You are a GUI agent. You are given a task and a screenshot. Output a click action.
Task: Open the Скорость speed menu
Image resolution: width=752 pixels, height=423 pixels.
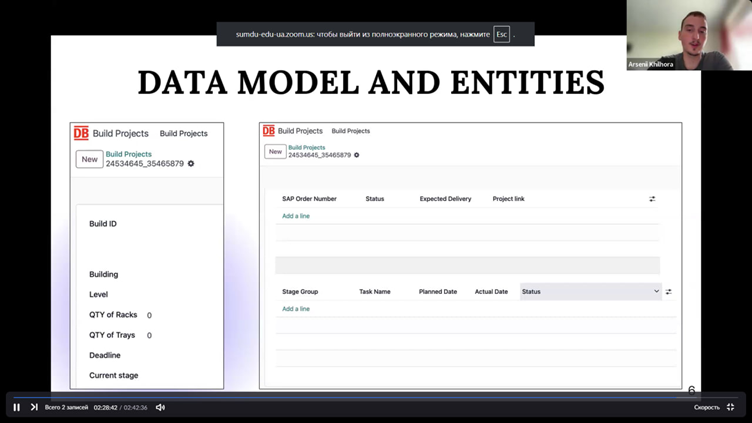[x=706, y=407]
